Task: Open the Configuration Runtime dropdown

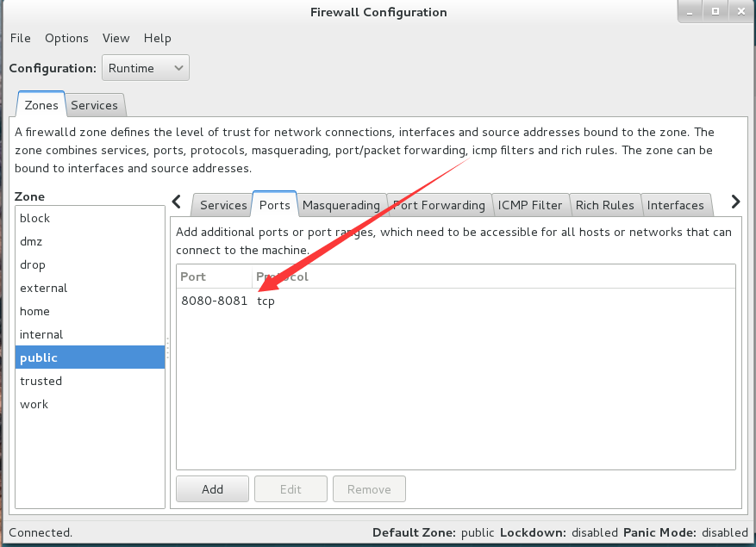Action: [146, 68]
